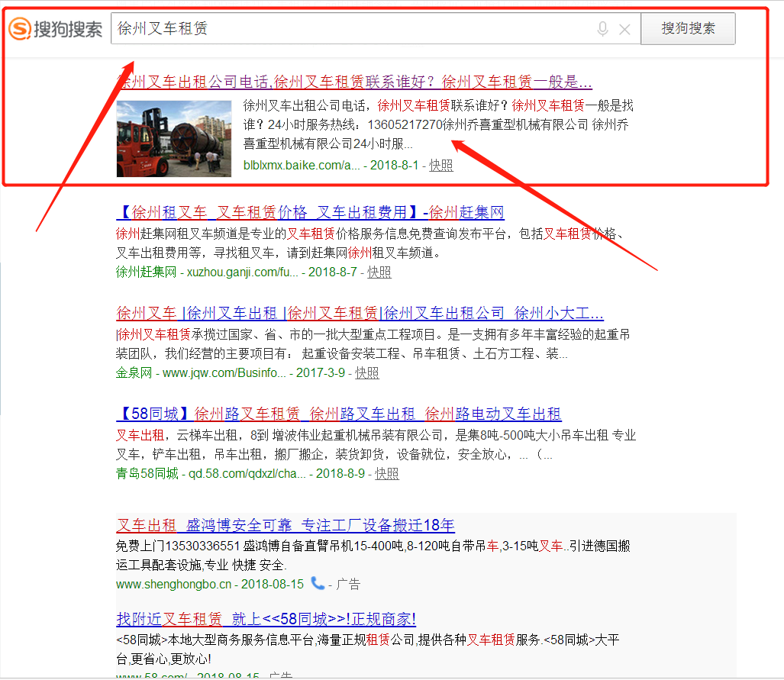The image size is (784, 680).
Task: Click snippet starting <58同城>本地大型商务服务
Action: click(x=367, y=649)
